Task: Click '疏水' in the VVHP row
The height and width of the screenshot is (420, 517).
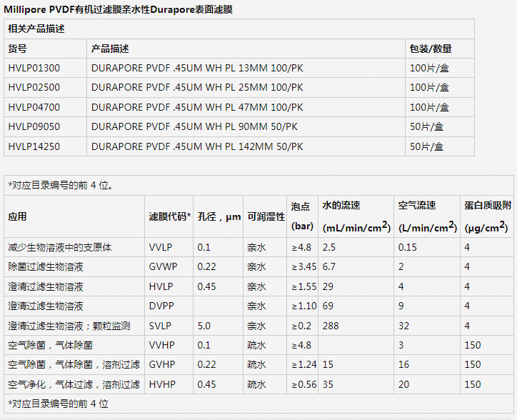Action: click(x=256, y=346)
